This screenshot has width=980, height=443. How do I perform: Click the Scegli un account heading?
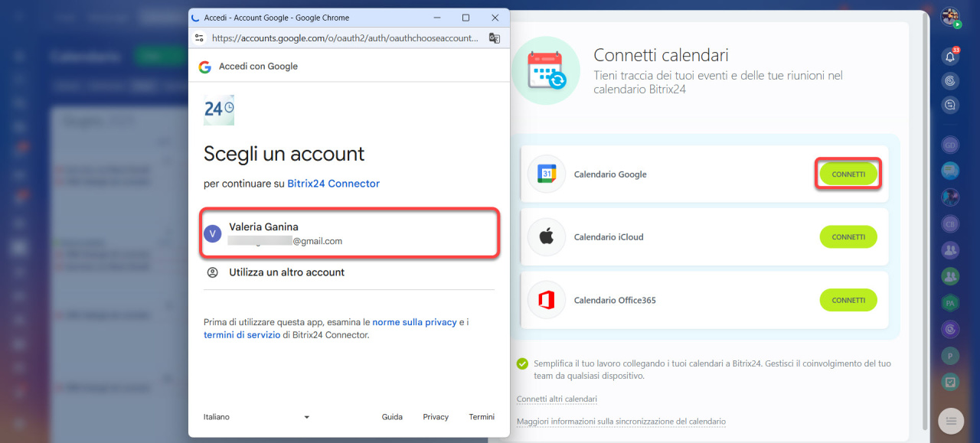pos(284,154)
